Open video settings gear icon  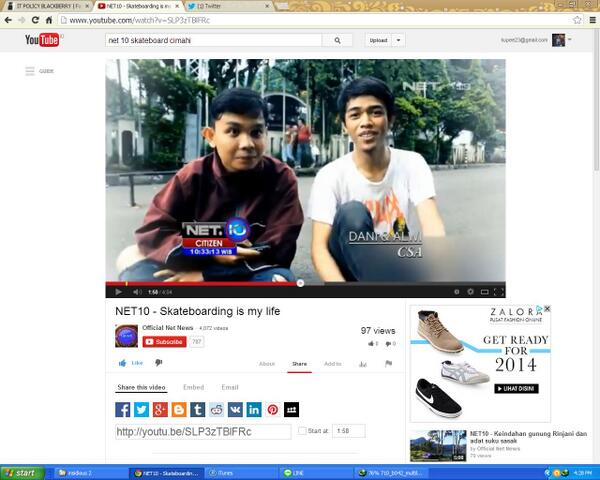pos(470,292)
